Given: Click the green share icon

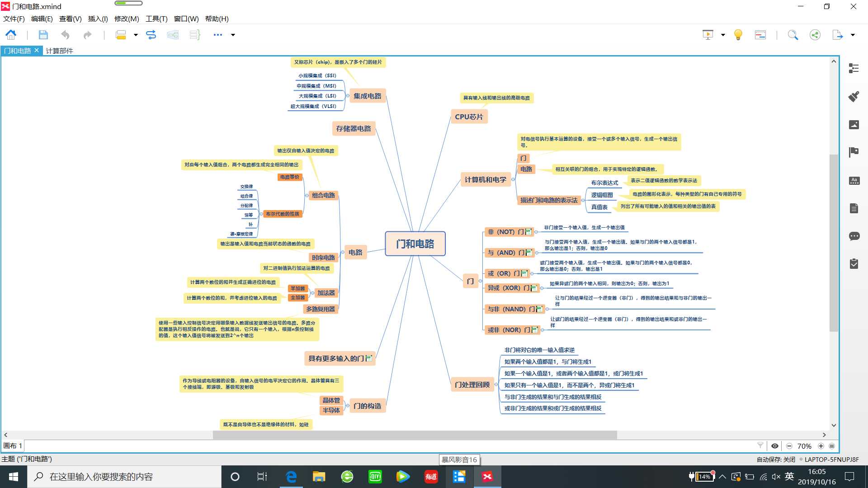Looking at the screenshot, I should [x=815, y=35].
